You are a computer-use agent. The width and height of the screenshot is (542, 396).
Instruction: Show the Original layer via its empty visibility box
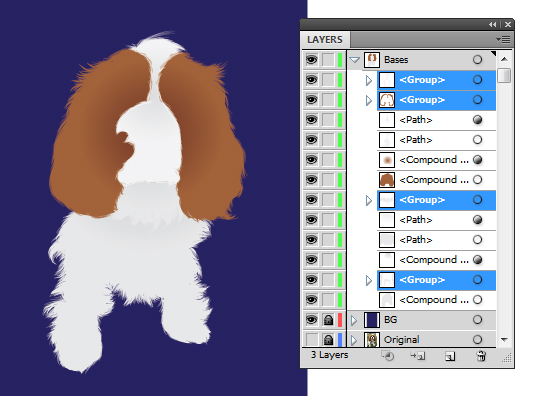(x=311, y=340)
